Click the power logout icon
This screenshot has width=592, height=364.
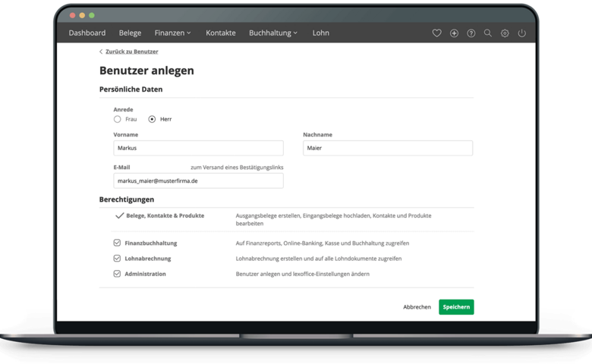[521, 33]
